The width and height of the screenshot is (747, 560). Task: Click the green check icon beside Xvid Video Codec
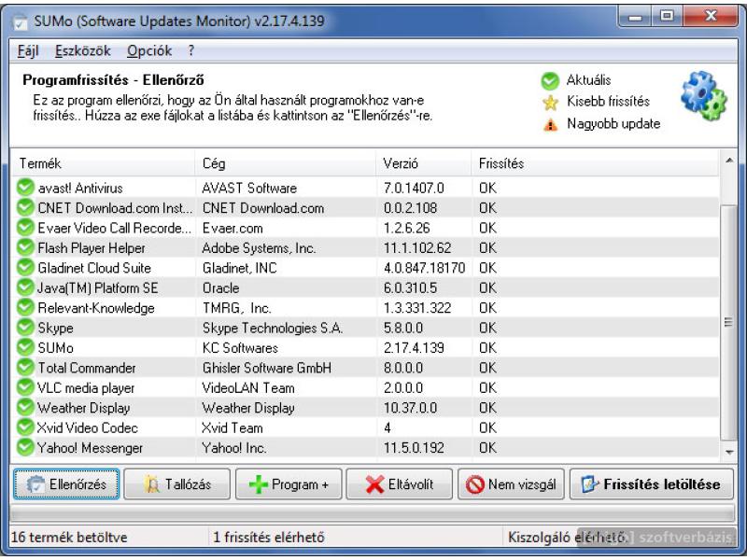point(25,427)
